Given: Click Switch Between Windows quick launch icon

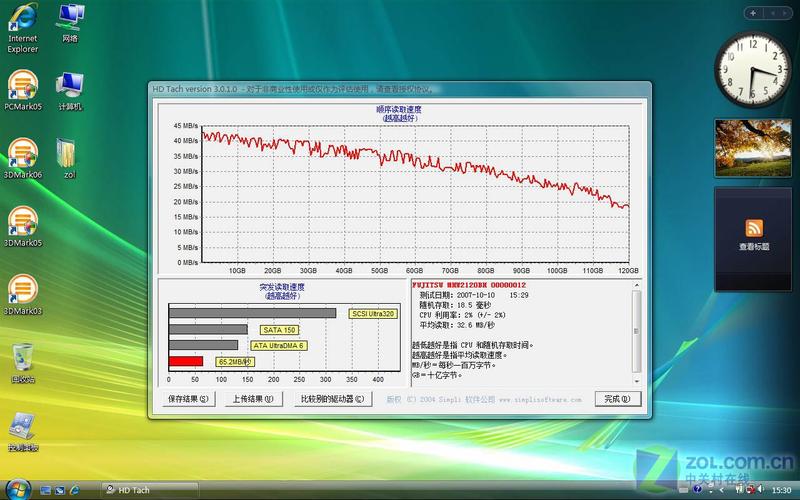Looking at the screenshot, I should tap(60, 490).
